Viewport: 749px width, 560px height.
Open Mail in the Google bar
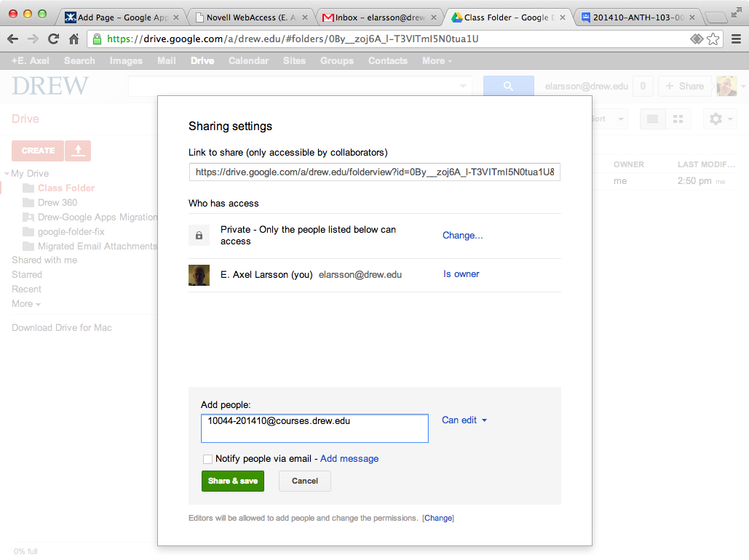click(167, 61)
